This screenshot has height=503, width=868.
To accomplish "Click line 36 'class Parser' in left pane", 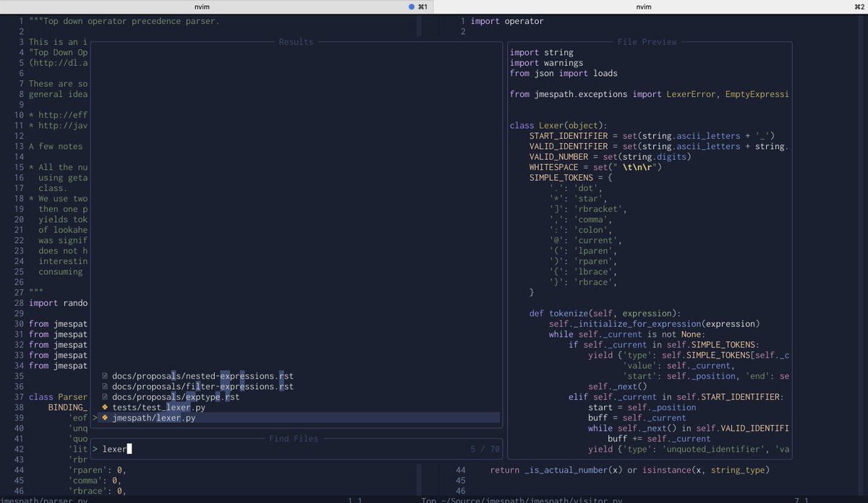I will 58,397.
